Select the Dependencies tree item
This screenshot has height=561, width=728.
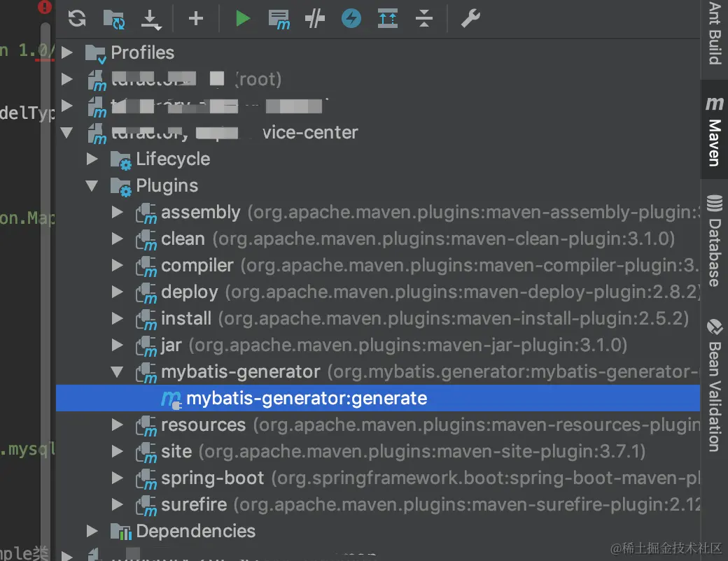coord(378,531)
